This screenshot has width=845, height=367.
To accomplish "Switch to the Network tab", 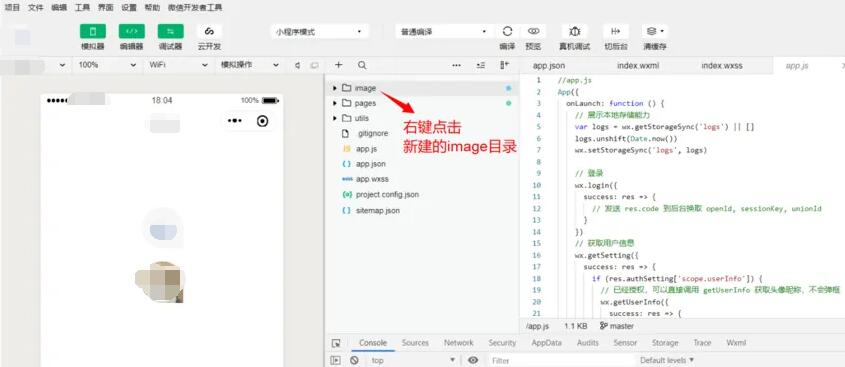I will coord(459,343).
